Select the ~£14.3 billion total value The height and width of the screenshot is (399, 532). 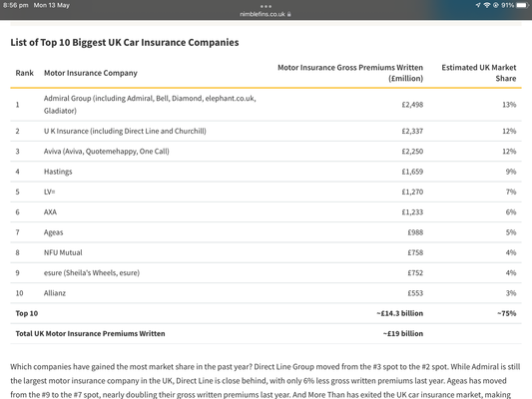tap(399, 313)
